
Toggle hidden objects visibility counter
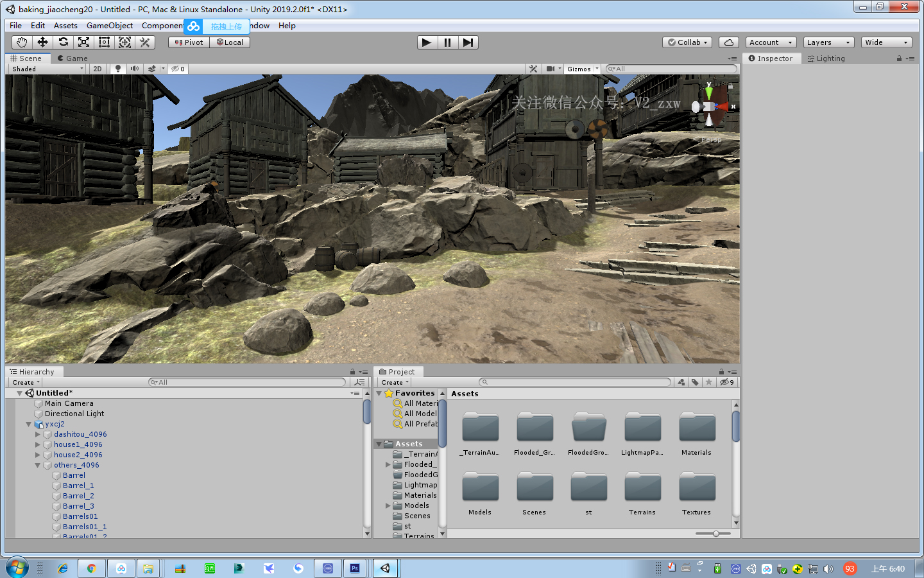point(178,69)
